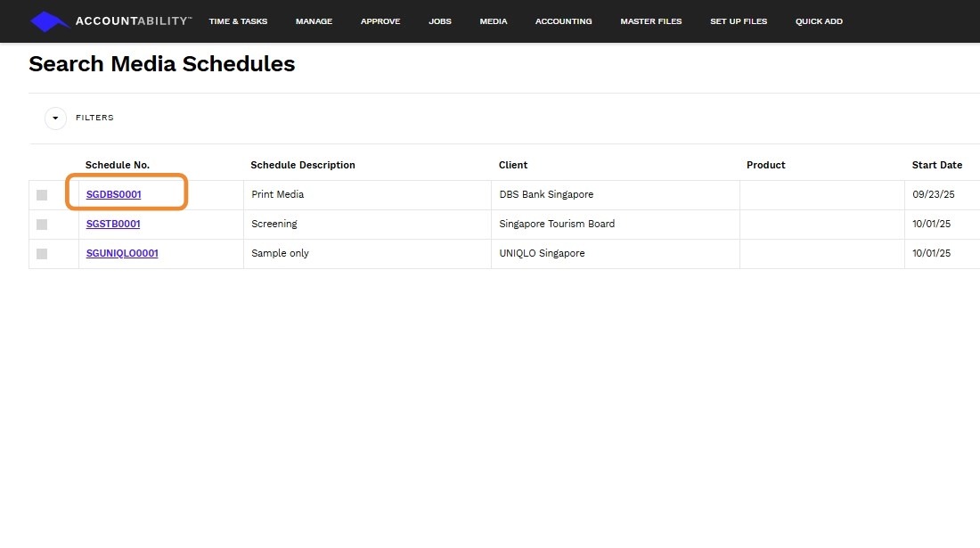
Task: Open the Time & Tasks menu
Action: 238,21
